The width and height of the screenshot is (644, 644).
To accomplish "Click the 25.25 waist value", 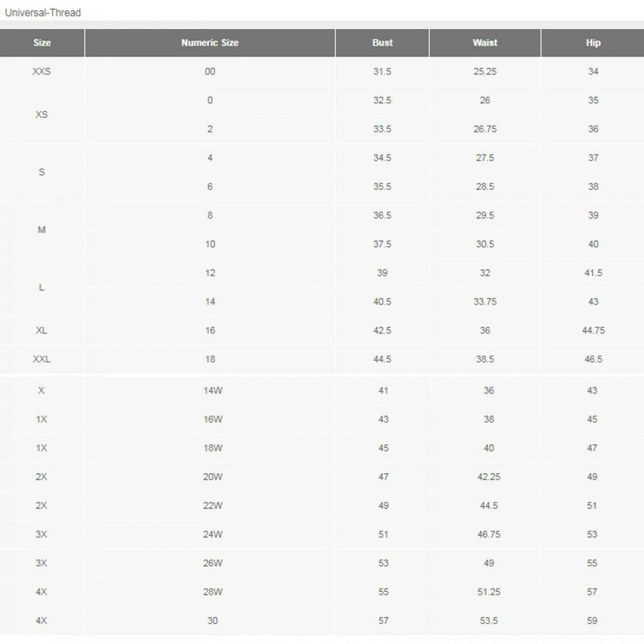I will point(485,72).
